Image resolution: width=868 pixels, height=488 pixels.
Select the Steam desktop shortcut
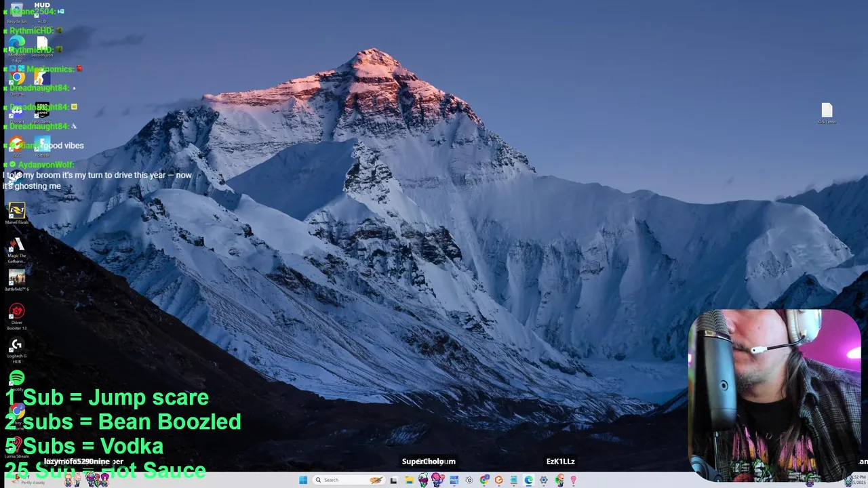click(16, 178)
